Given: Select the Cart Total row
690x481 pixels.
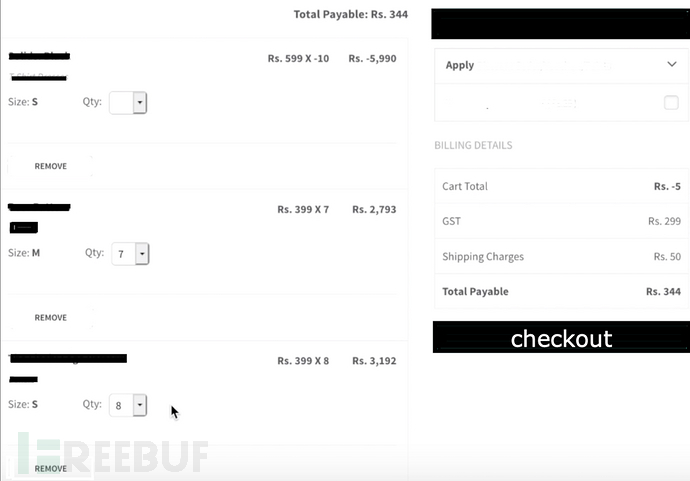Looking at the screenshot, I should coord(561,186).
